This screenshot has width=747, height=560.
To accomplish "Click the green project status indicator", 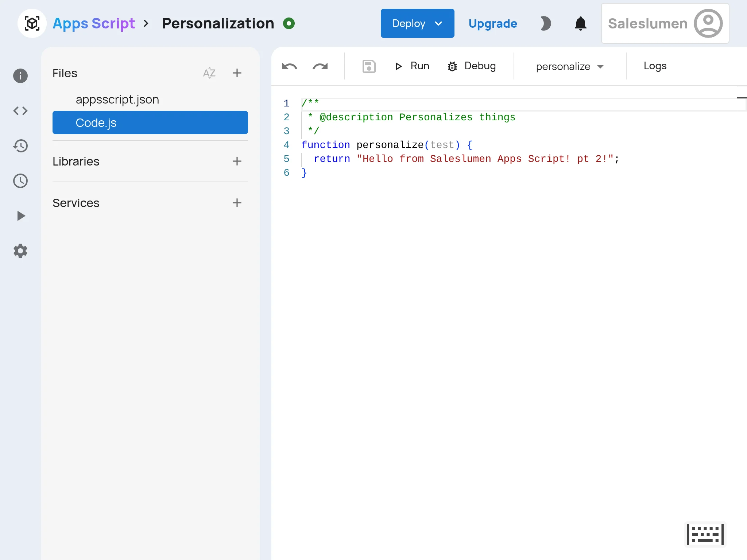I will coord(289,24).
